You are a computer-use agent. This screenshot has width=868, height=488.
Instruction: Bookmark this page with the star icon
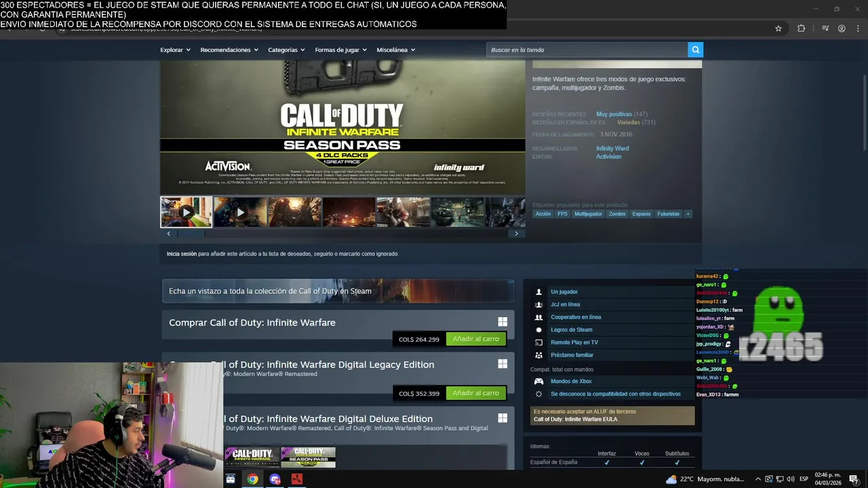778,28
